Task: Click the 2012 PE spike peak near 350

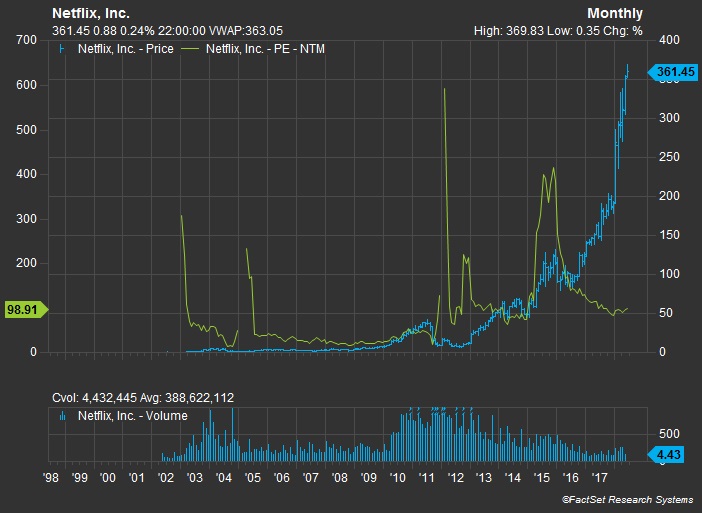Action: (444, 89)
